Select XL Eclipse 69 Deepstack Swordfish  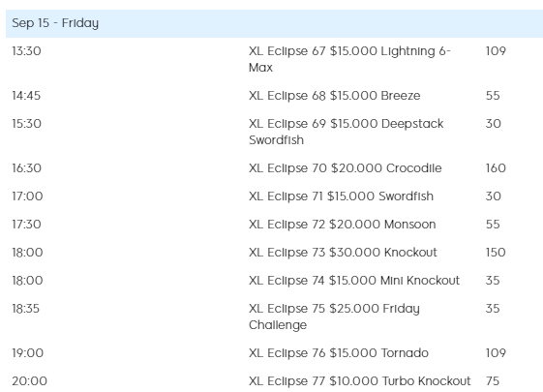346,132
